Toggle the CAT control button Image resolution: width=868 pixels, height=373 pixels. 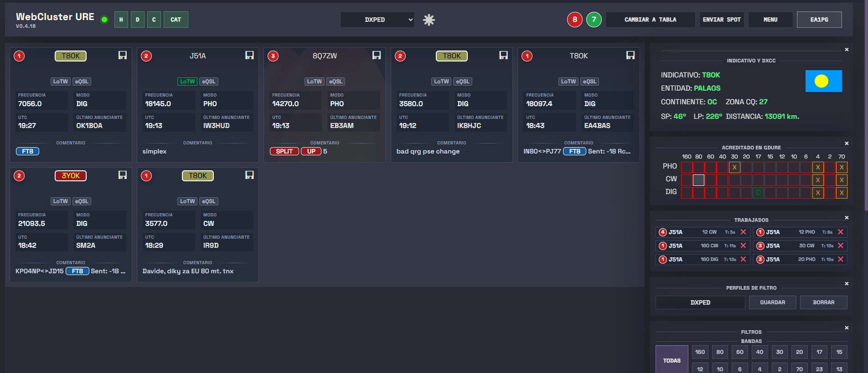(176, 20)
